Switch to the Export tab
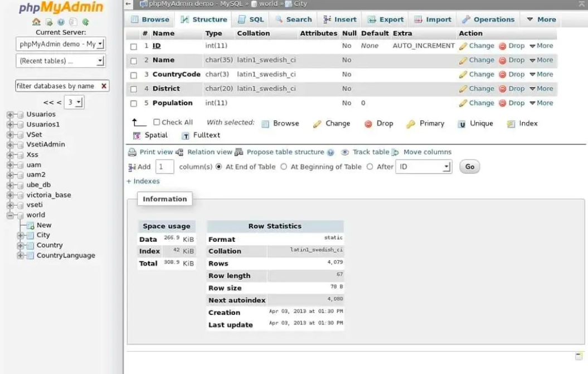 (x=386, y=20)
